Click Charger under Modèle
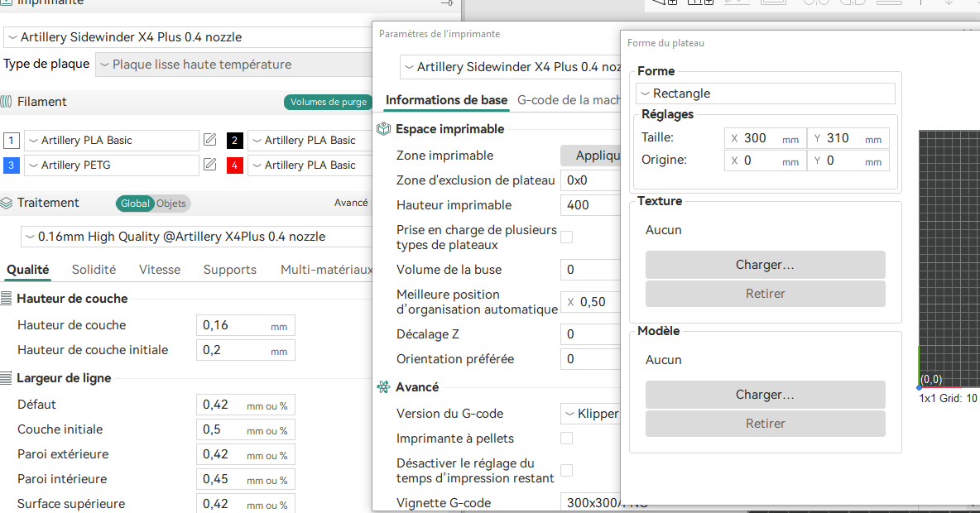 point(765,395)
